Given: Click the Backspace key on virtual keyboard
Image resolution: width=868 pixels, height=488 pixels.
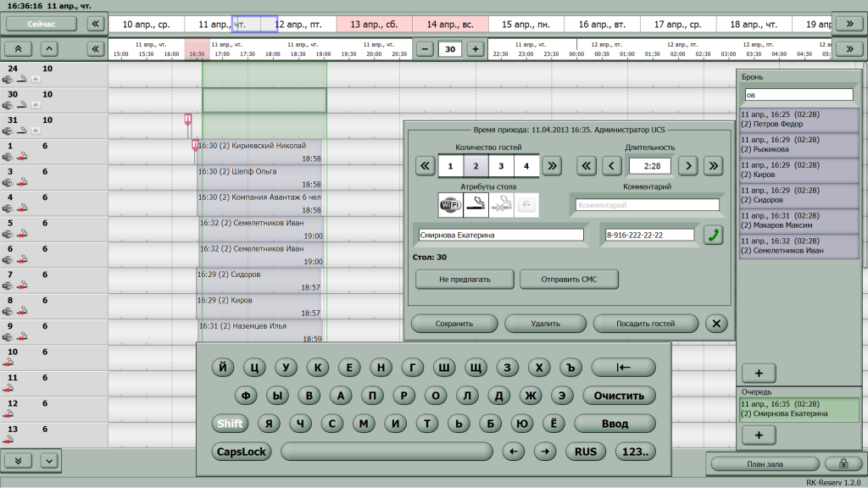Looking at the screenshot, I should click(623, 368).
